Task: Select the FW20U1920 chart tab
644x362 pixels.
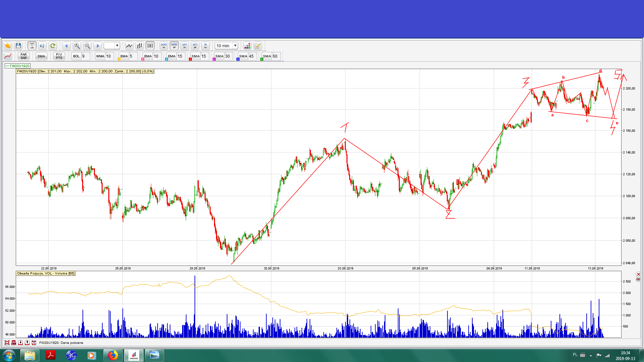Action: coord(18,66)
